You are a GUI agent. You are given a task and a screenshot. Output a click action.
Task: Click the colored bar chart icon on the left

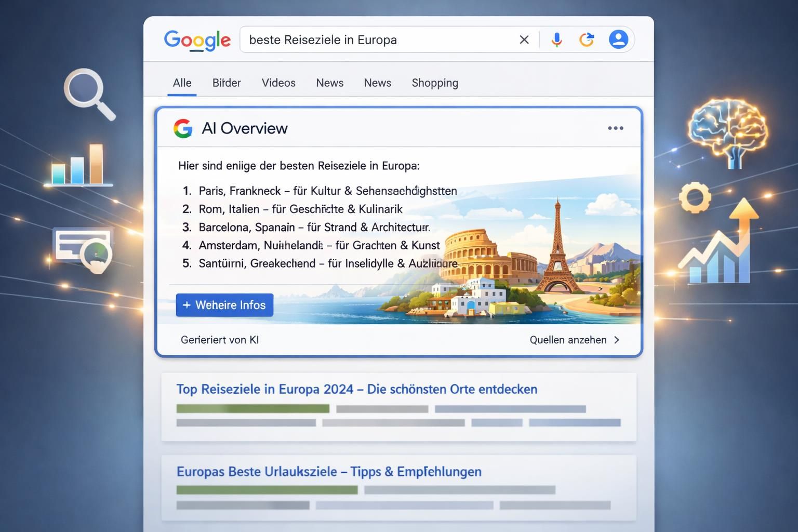coord(79,165)
